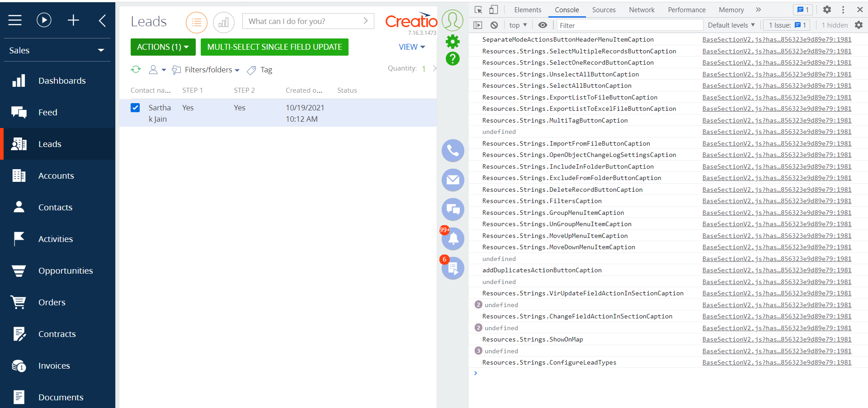Click the refresh icon above the leads list
The image size is (868, 408).
click(x=136, y=70)
